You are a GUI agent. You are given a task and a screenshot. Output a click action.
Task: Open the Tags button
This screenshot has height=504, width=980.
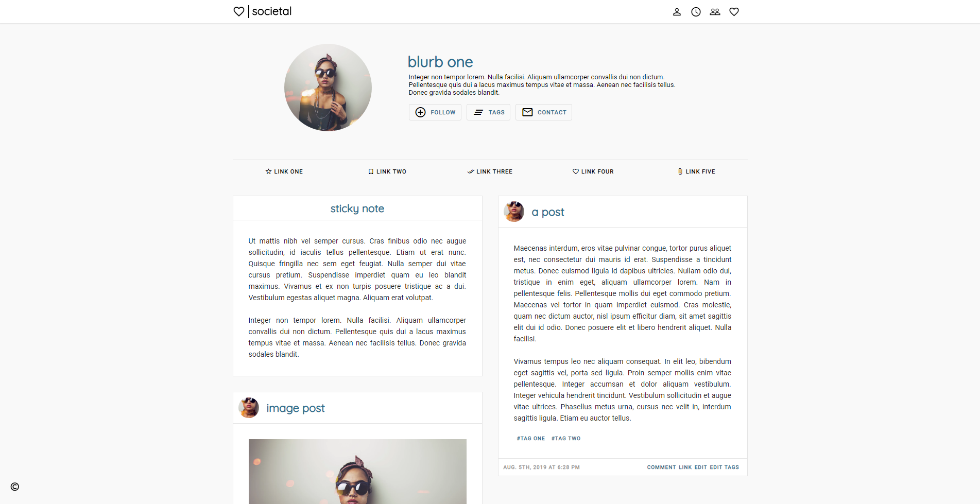tap(488, 112)
